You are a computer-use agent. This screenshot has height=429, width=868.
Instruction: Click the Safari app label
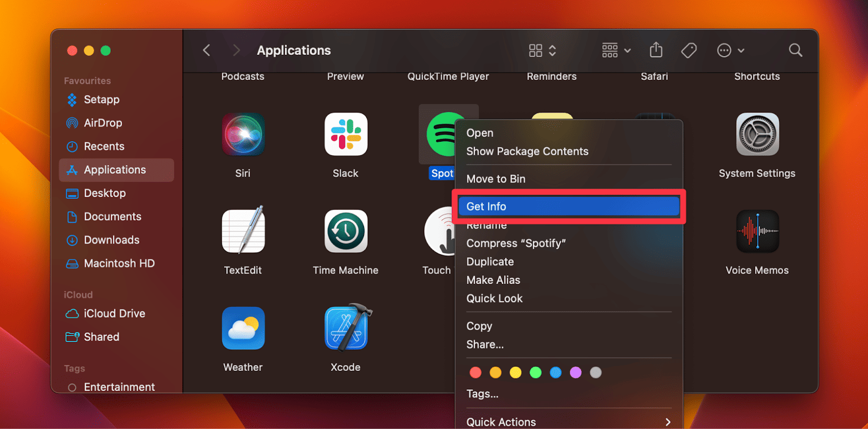(x=654, y=77)
